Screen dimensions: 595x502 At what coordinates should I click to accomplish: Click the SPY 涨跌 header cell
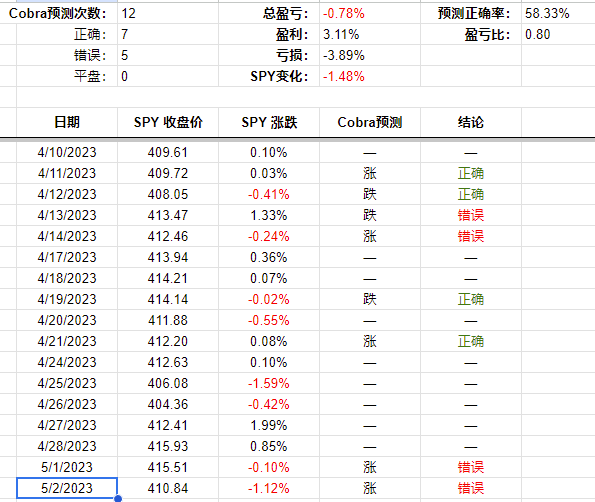click(x=269, y=122)
